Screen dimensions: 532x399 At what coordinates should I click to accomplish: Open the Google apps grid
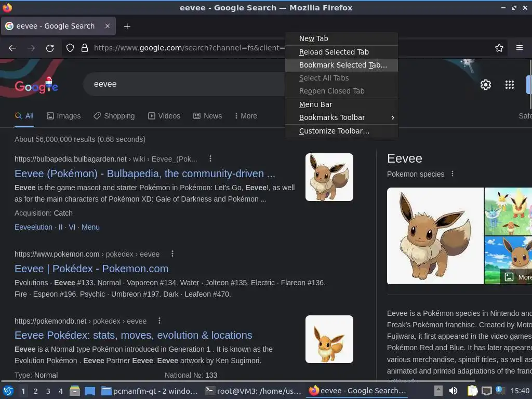pyautogui.click(x=509, y=85)
